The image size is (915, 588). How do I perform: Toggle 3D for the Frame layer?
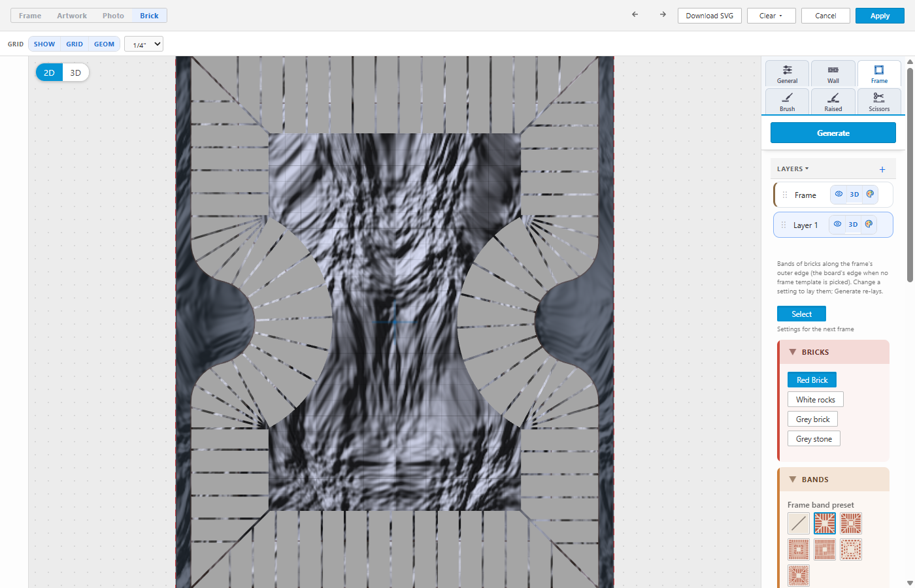(x=854, y=194)
